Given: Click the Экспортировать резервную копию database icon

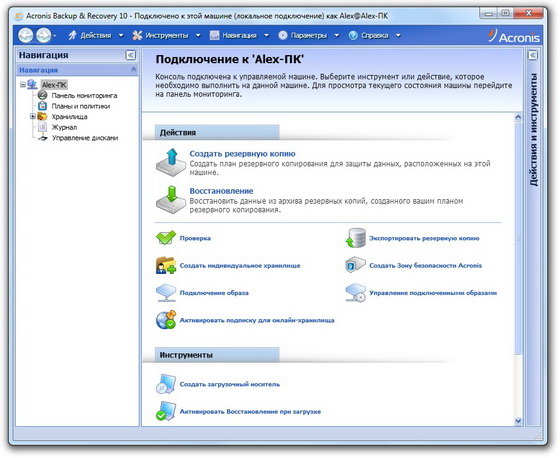Looking at the screenshot, I should [356, 238].
